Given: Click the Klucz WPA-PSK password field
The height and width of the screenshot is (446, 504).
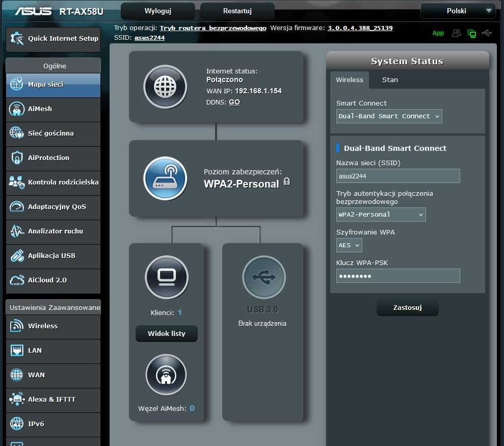Looking at the screenshot, I should click(398, 276).
